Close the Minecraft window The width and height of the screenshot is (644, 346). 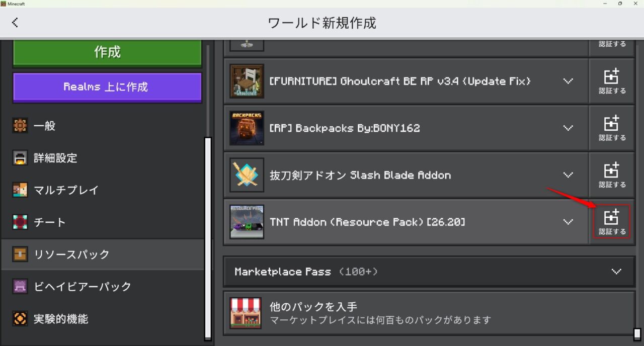click(636, 4)
